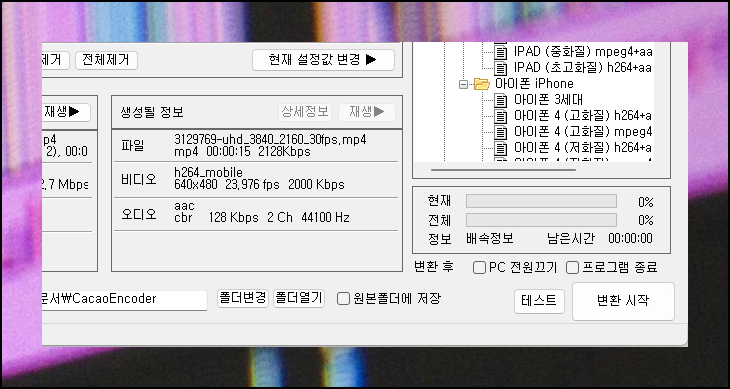Click 재생 button in left source panel

pos(66,112)
